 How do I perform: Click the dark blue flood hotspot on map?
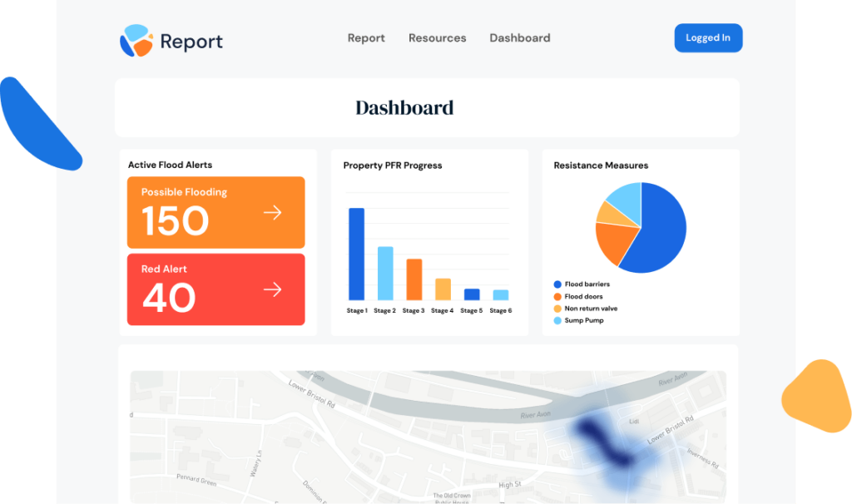[x=604, y=444]
